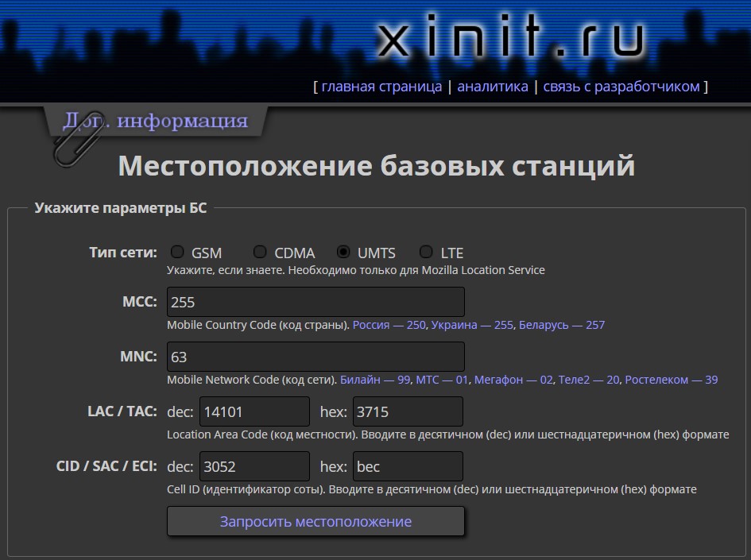Open the главная страница menu link
The image size is (751, 560).
381,87
